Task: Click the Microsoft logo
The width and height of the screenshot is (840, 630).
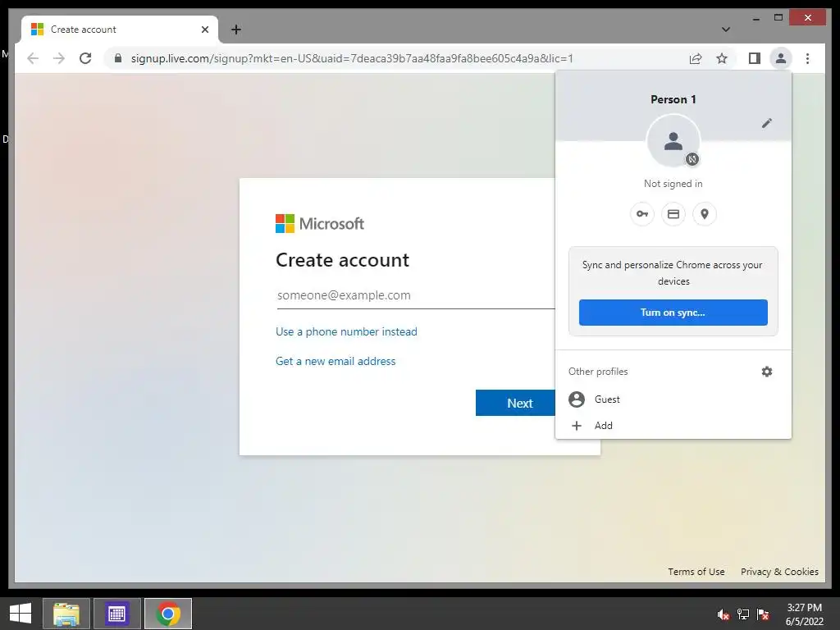Action: click(320, 223)
